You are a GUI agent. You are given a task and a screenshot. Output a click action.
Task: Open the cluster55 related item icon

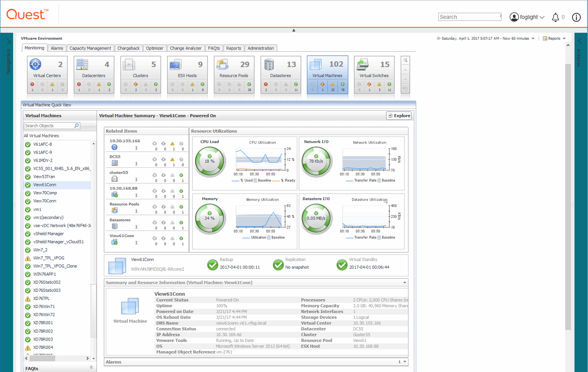[114, 179]
